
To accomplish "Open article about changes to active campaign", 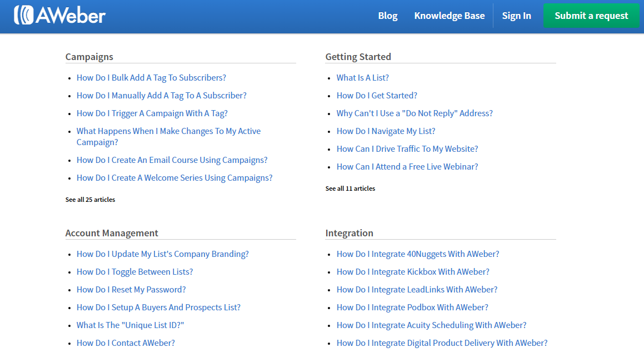I will 168,137.
